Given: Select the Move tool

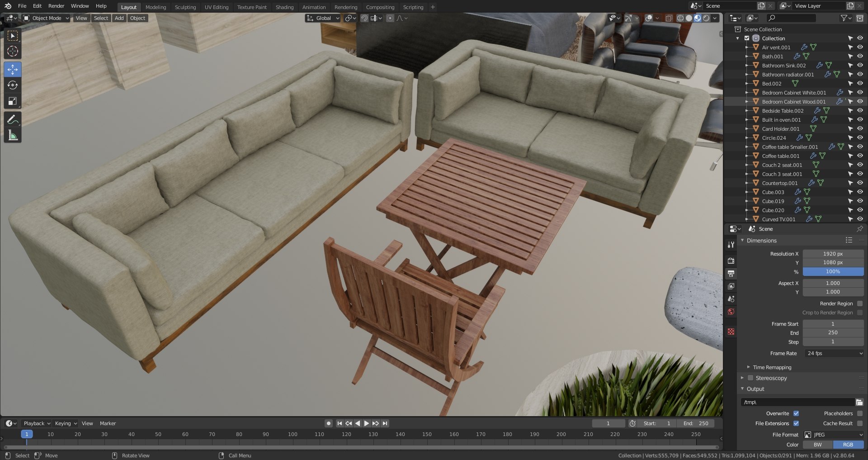Looking at the screenshot, I should tap(13, 69).
